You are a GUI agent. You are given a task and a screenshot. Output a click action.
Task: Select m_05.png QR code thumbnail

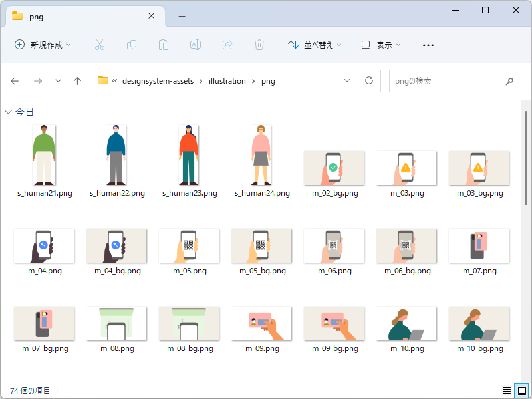tap(189, 245)
